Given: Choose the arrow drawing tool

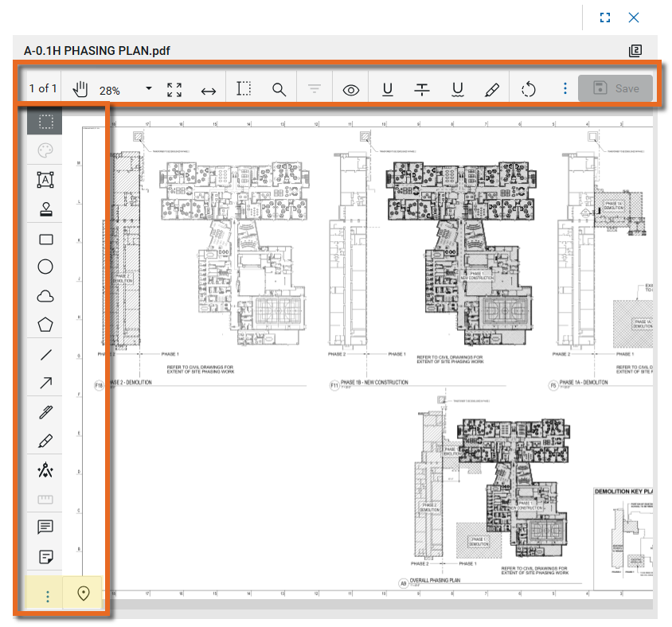Looking at the screenshot, I should (45, 384).
